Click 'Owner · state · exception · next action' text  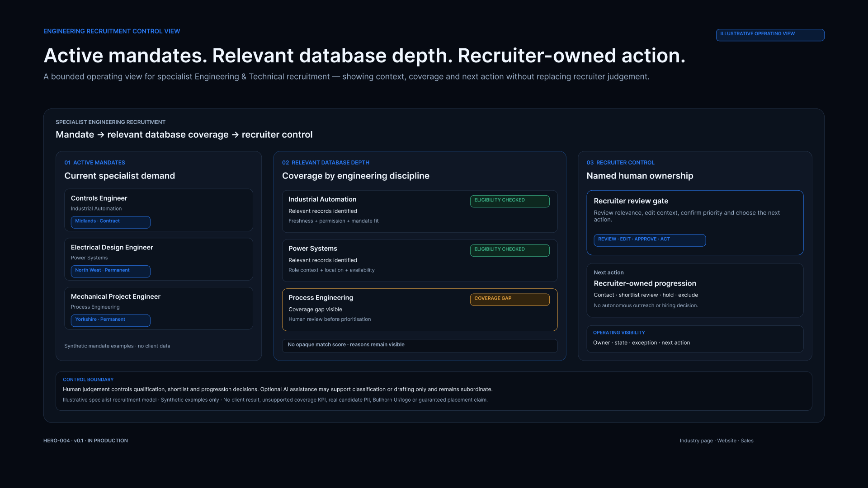(x=642, y=343)
